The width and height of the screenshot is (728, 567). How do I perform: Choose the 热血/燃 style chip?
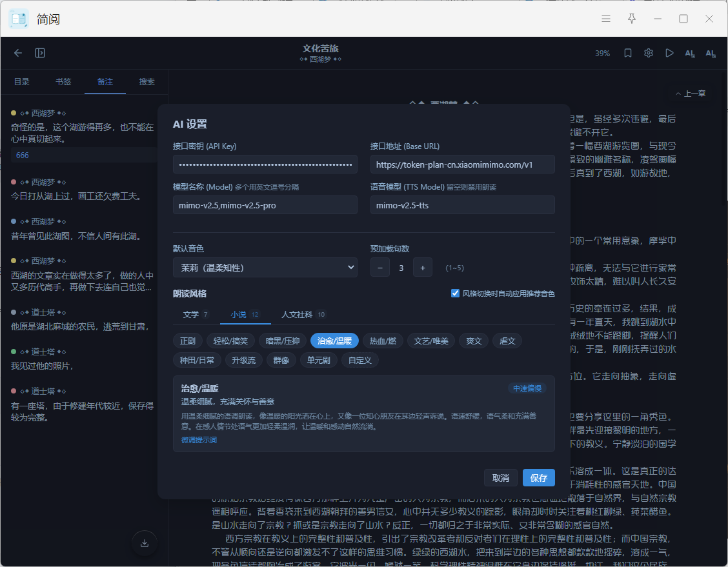383,341
